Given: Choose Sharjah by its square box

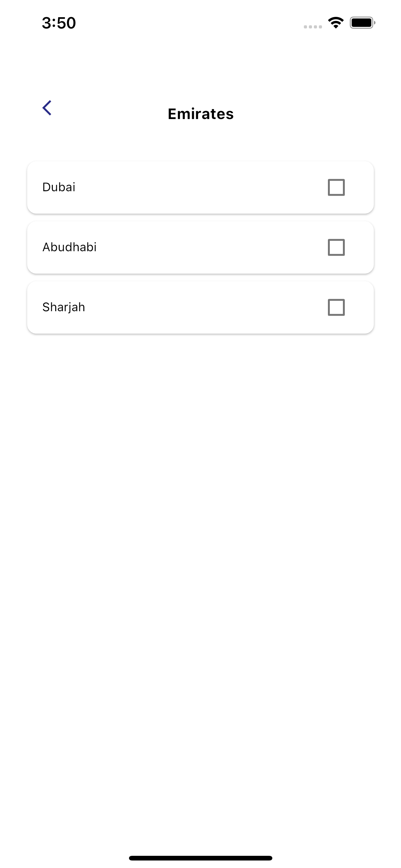Looking at the screenshot, I should tap(336, 307).
